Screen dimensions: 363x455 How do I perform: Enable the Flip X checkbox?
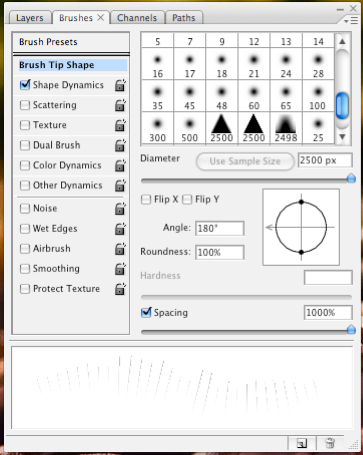pos(146,200)
